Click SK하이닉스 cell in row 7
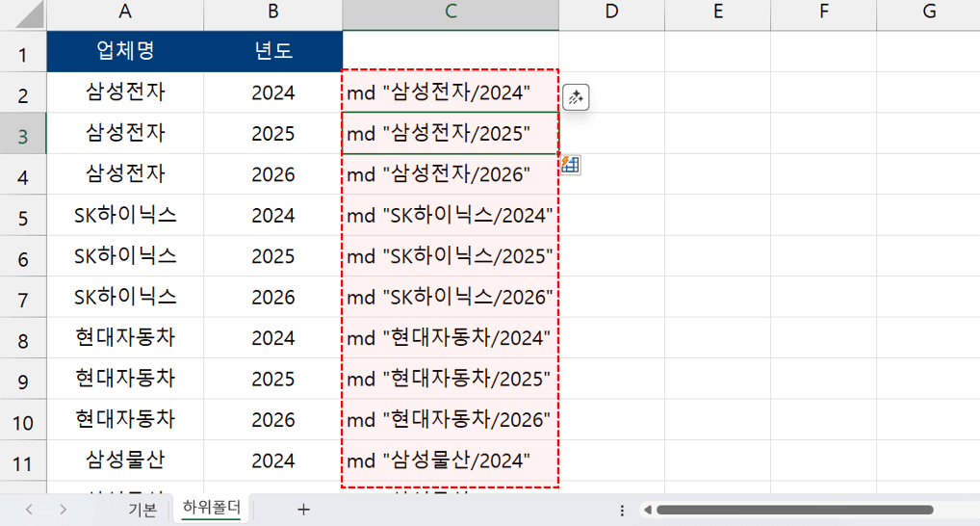This screenshot has height=526, width=980. [x=125, y=297]
